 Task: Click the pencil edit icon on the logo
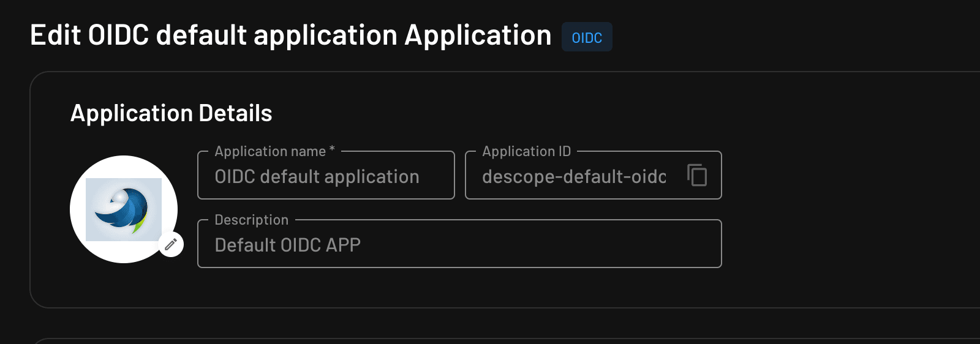tap(171, 245)
